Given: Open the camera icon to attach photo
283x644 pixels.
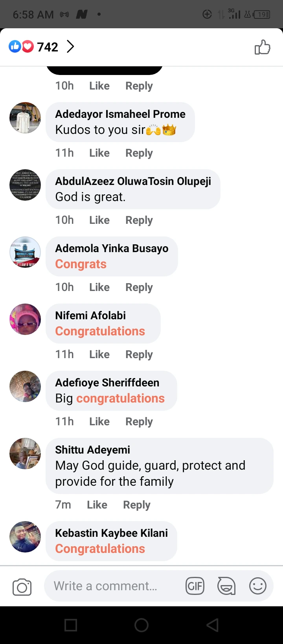Looking at the screenshot, I should (22, 587).
